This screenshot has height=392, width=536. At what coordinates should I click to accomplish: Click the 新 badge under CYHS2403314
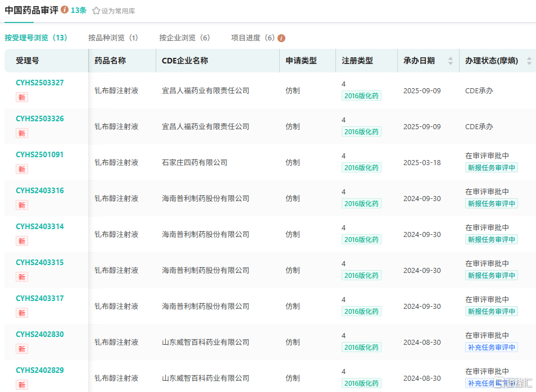22,241
